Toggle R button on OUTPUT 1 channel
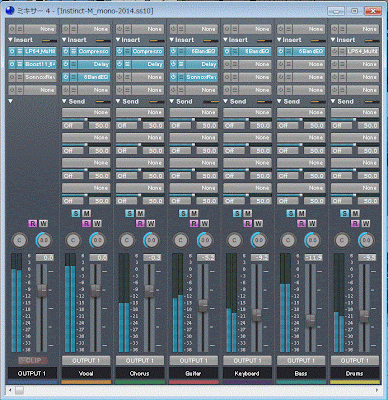Viewport: 388px width, 400px height. (33, 223)
